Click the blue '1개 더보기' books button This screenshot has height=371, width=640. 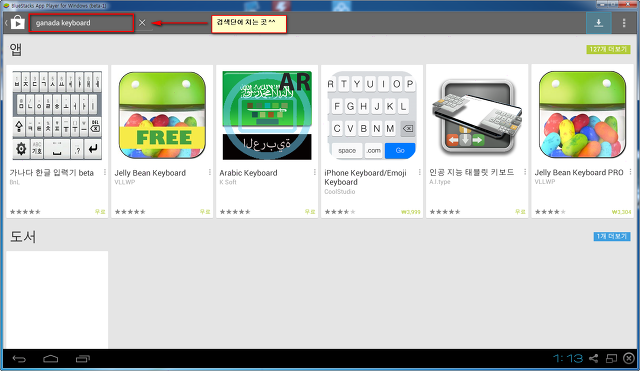[611, 236]
